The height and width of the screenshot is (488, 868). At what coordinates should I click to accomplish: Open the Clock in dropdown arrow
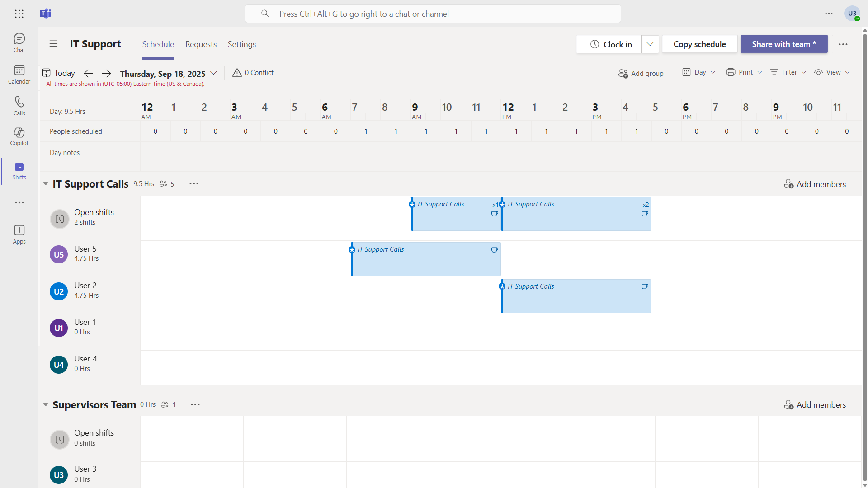pos(650,44)
